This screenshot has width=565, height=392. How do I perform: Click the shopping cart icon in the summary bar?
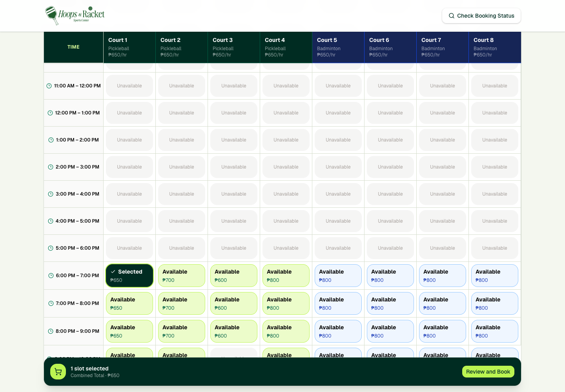pos(58,372)
